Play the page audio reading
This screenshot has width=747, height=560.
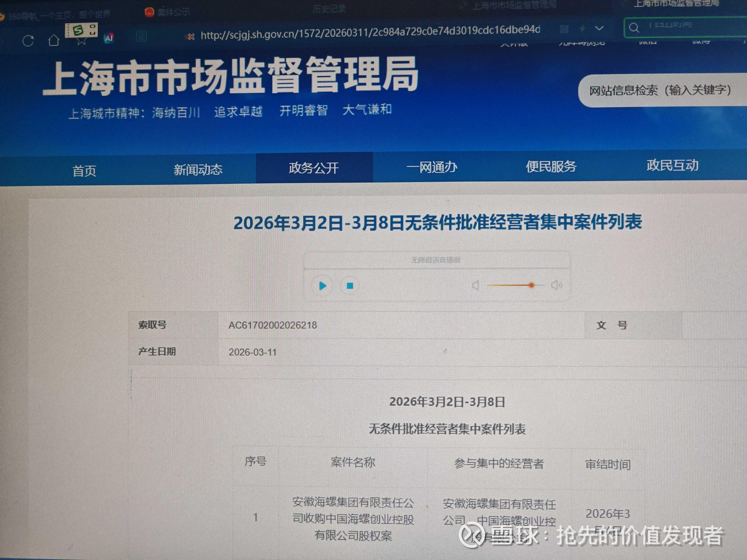pyautogui.click(x=322, y=286)
